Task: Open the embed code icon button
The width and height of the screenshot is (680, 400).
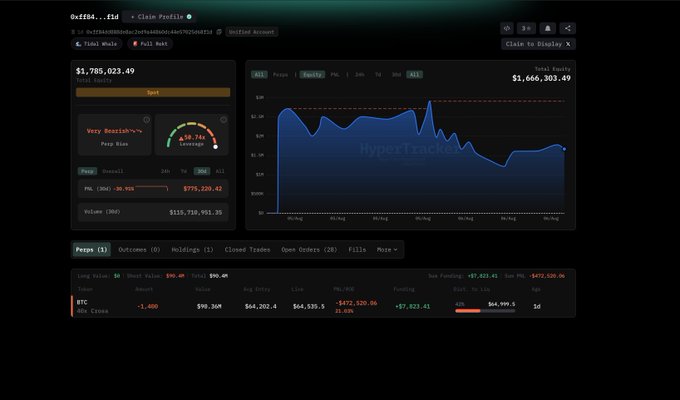Action: tap(507, 28)
